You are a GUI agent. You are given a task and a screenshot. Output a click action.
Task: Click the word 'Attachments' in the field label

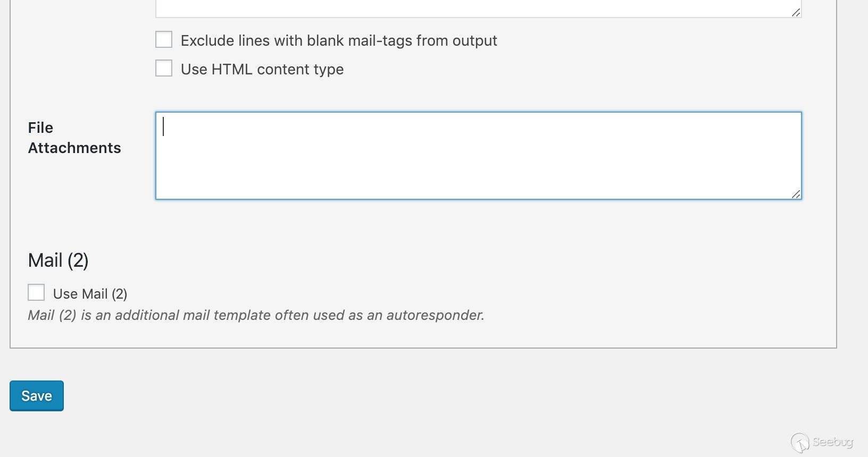74,148
